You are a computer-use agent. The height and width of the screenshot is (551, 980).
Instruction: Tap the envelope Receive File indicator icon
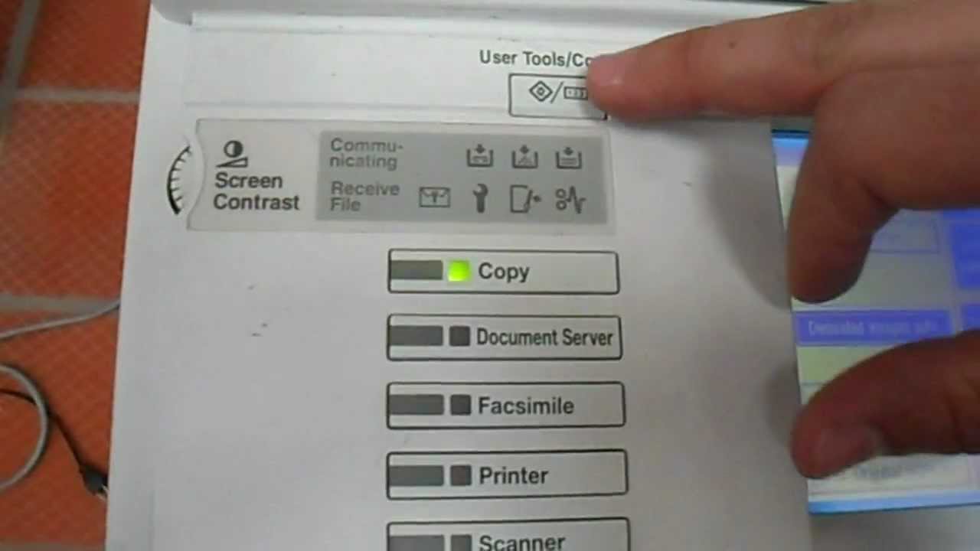[x=435, y=198]
